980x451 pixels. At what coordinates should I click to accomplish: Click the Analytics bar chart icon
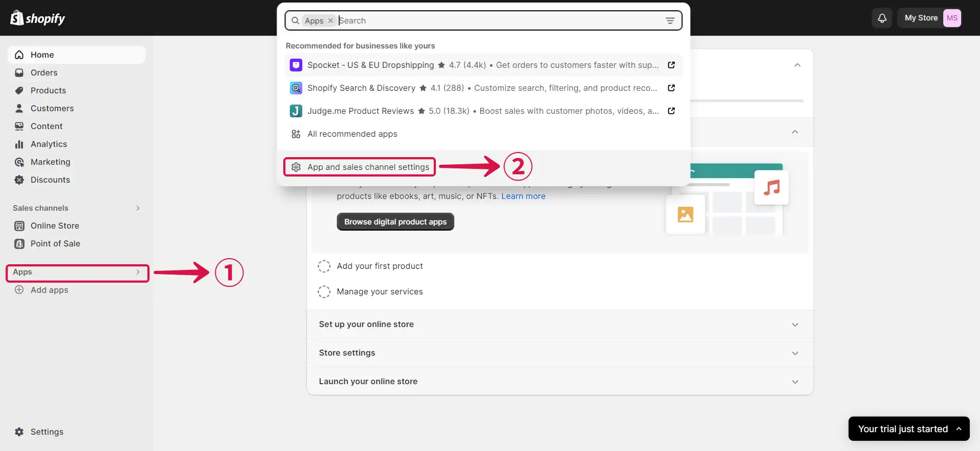pos(19,144)
